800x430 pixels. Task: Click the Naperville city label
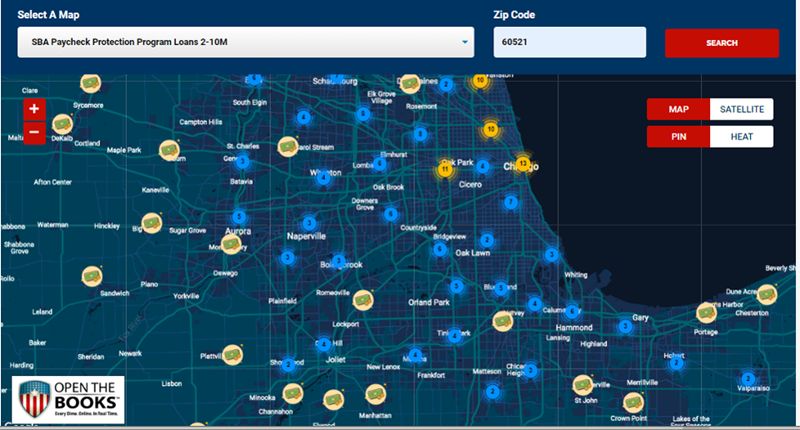click(x=306, y=236)
